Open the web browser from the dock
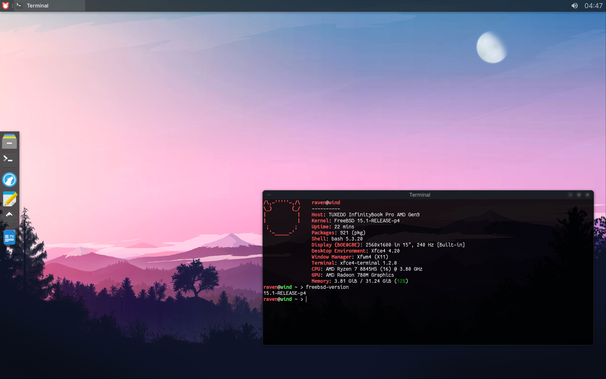This screenshot has width=606, height=379. point(9,180)
